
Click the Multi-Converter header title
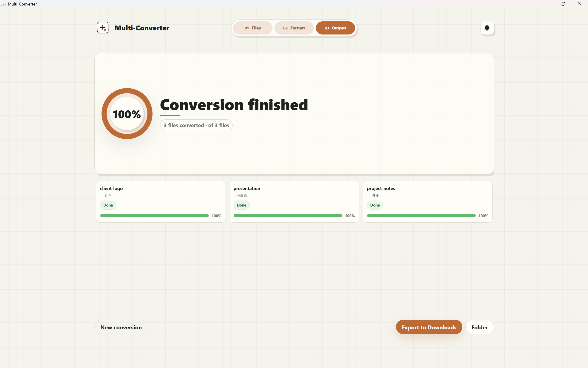(x=142, y=28)
